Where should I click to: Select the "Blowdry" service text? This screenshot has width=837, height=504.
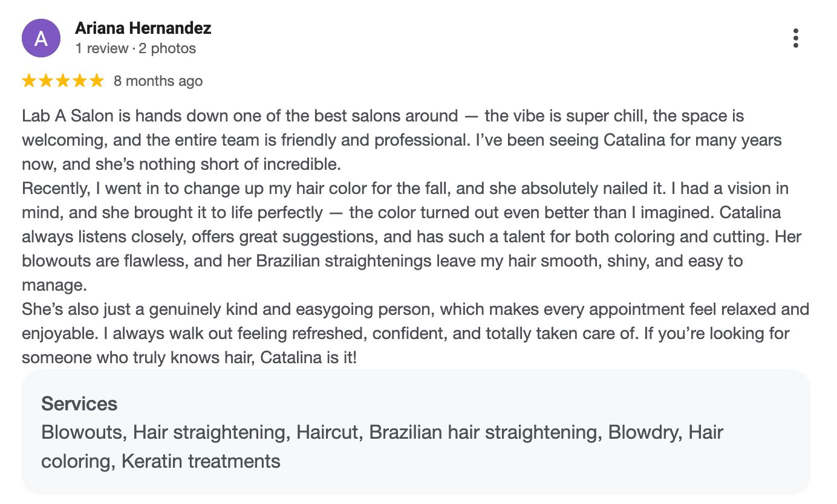tap(645, 432)
